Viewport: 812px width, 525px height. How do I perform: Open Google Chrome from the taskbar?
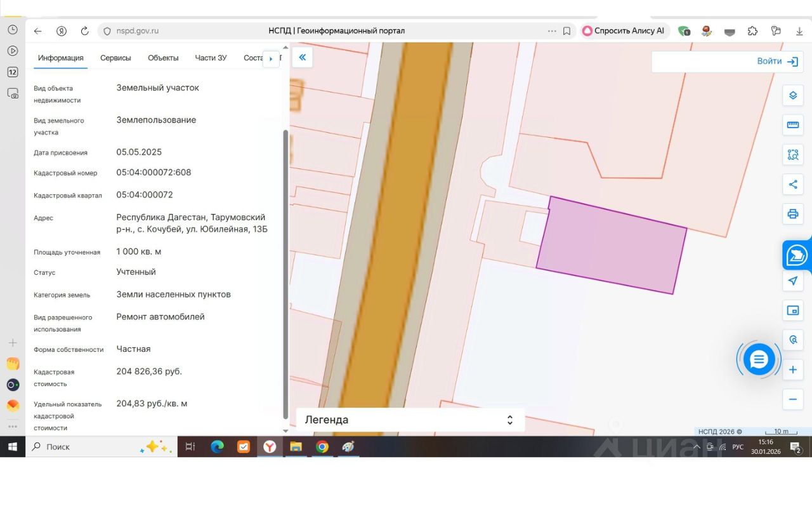point(322,447)
